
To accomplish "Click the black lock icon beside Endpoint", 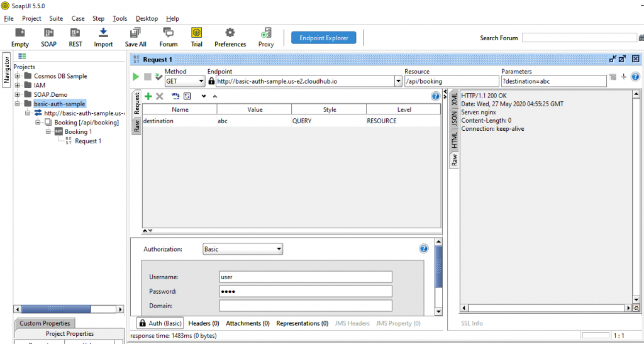I will [x=211, y=81].
